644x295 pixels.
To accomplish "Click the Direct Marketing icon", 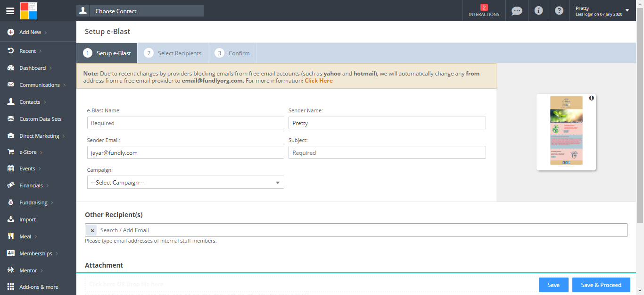I will pyautogui.click(x=10, y=136).
